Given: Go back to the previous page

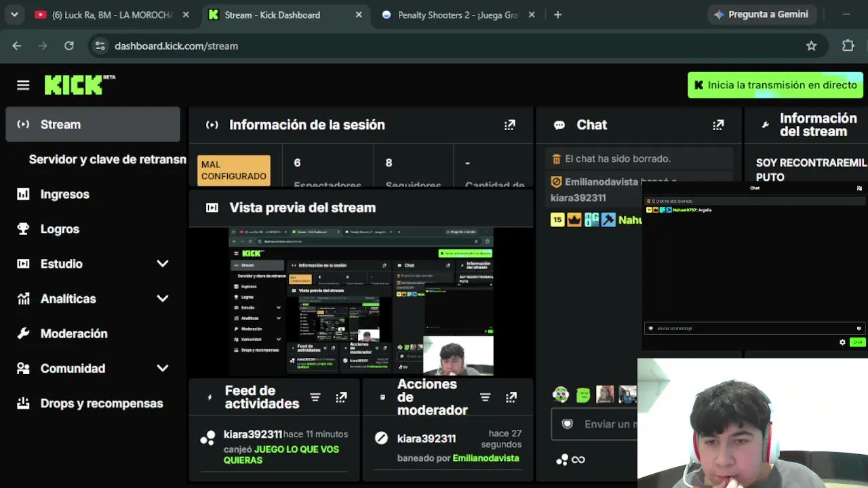Looking at the screenshot, I should click(x=17, y=46).
